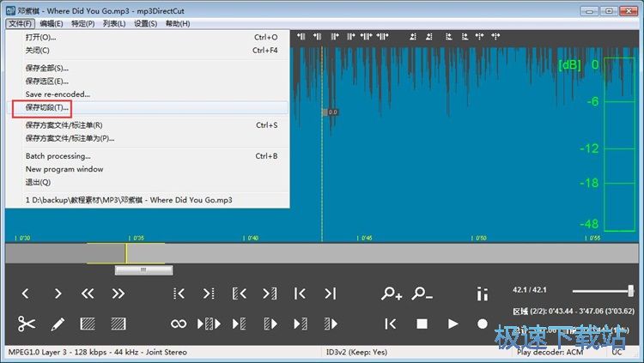Stop playback with the square stop button
Viewport: 644px width, 363px height.
pyautogui.click(x=422, y=324)
